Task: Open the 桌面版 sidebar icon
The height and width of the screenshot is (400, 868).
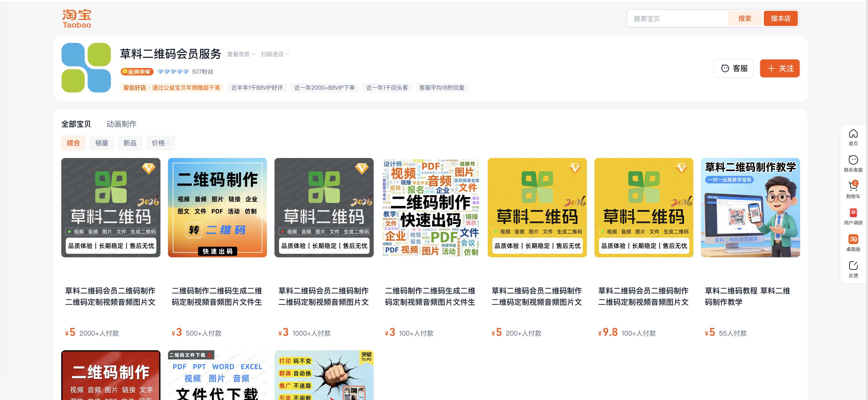Action: [853, 243]
